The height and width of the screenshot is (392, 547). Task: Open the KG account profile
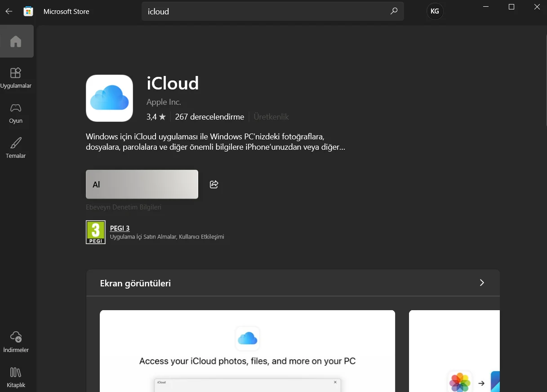[x=435, y=11]
